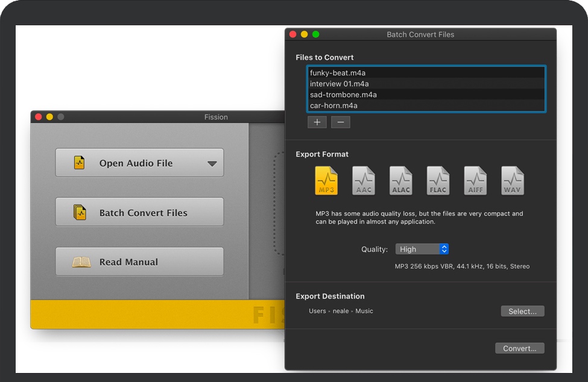Expand the Open Audio File dropdown arrow

212,163
